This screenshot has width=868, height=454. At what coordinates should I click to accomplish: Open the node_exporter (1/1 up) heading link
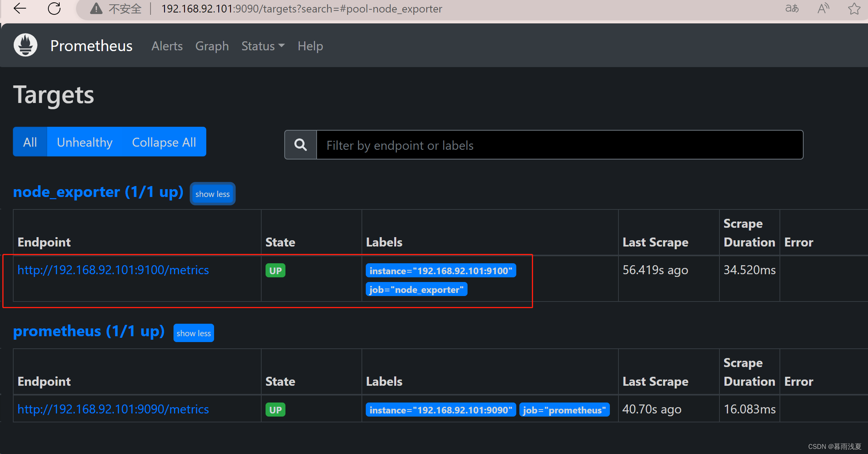[98, 192]
